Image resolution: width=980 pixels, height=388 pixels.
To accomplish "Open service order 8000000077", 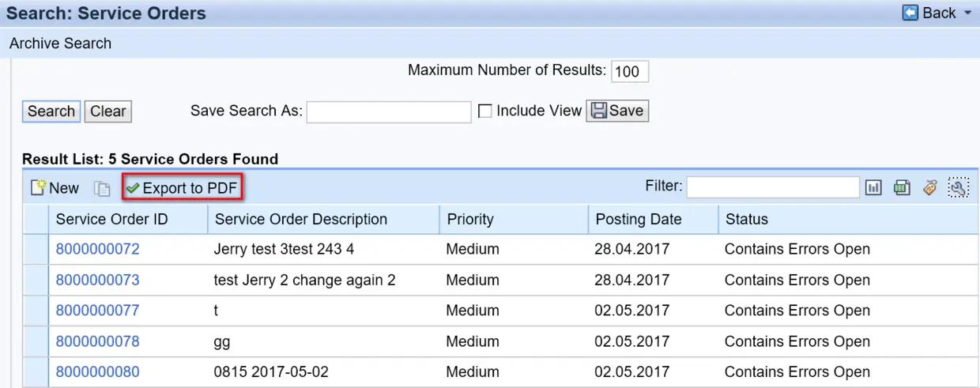I will coord(97,311).
